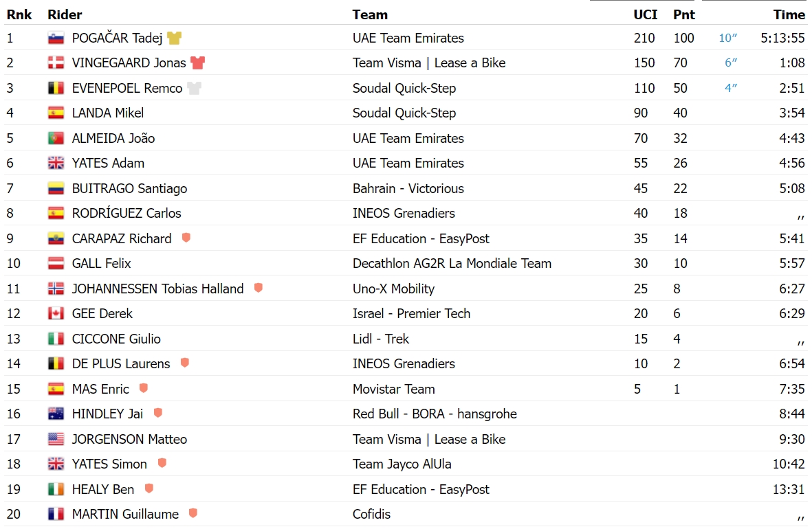The width and height of the screenshot is (812, 529).
Task: Click the Canadian flag next to Gee Derek
Action: 56,314
